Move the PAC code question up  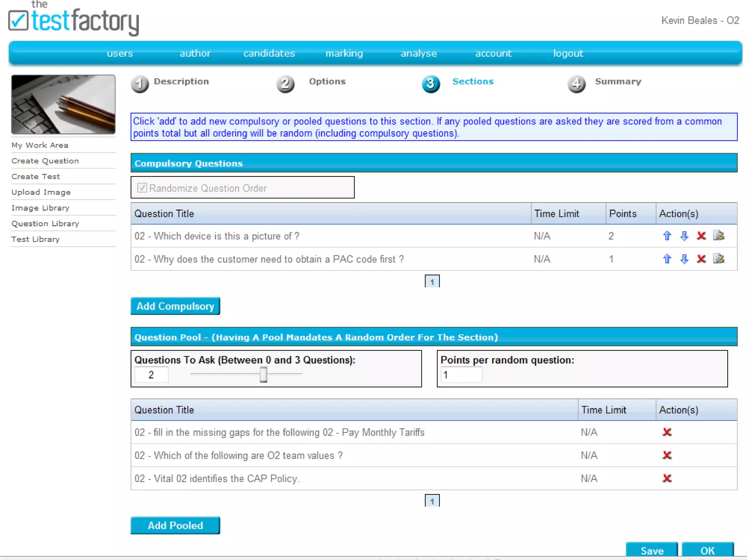coord(667,259)
